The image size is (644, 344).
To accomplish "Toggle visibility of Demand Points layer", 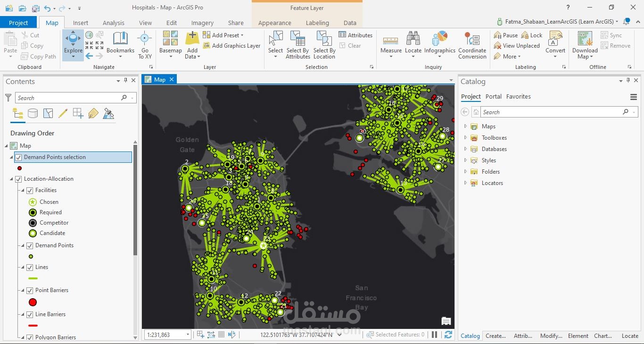I will point(30,245).
